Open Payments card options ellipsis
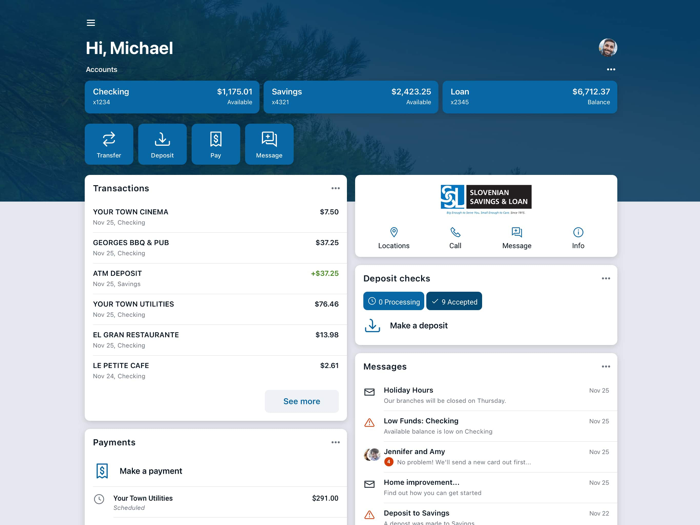Viewport: 700px width, 525px height. tap(335, 442)
